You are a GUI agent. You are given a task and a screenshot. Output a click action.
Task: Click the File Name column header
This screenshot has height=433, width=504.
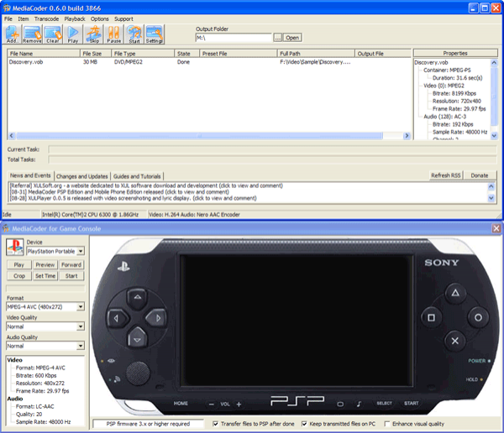(44, 54)
